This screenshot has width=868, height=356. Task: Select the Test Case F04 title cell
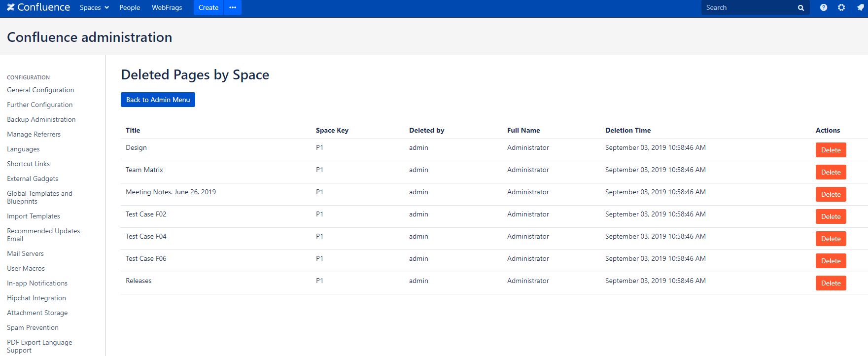[146, 236]
